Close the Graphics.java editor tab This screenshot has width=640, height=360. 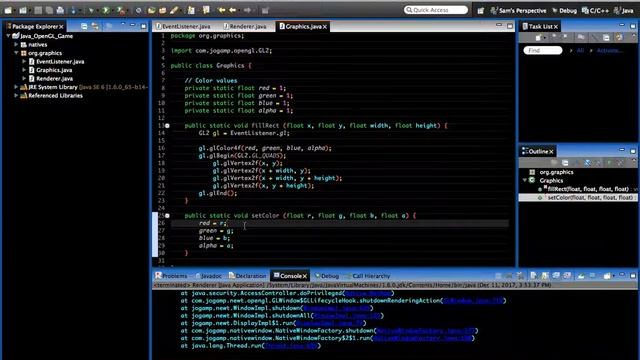point(325,27)
